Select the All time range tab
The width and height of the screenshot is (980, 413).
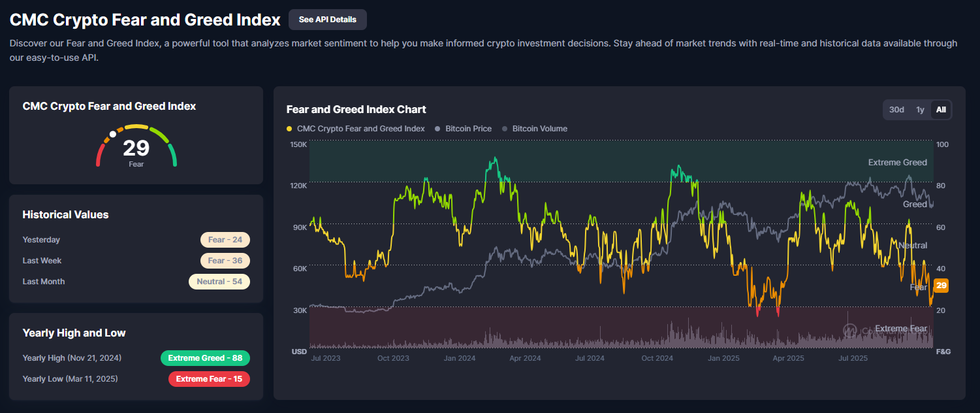940,110
